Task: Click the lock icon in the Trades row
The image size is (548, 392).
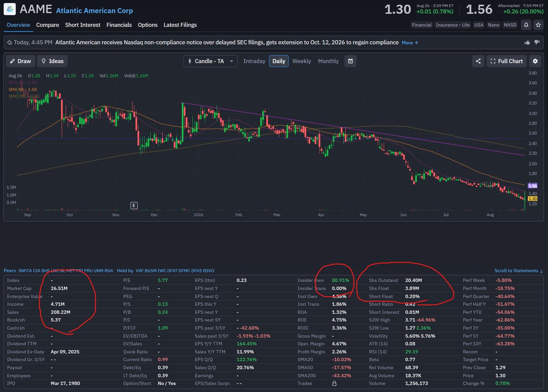Action: [335, 383]
